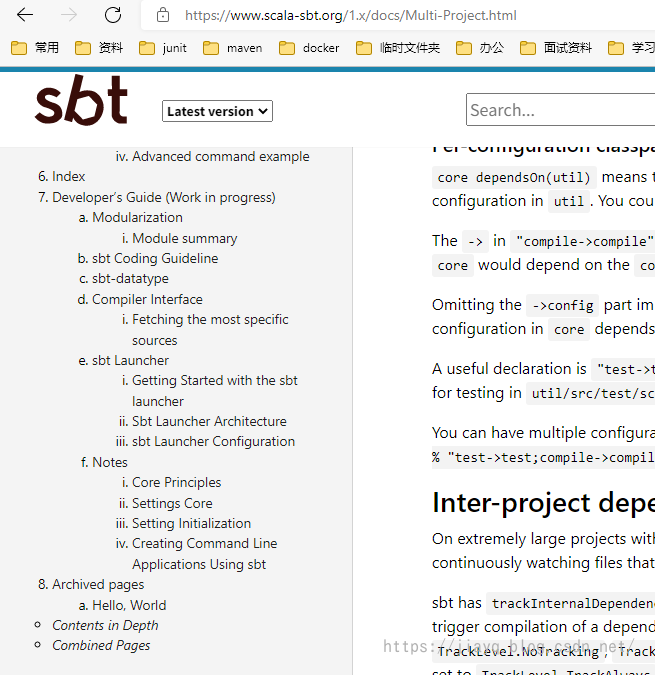Open Combined Pages link
The height and width of the screenshot is (675, 655).
click(101, 645)
